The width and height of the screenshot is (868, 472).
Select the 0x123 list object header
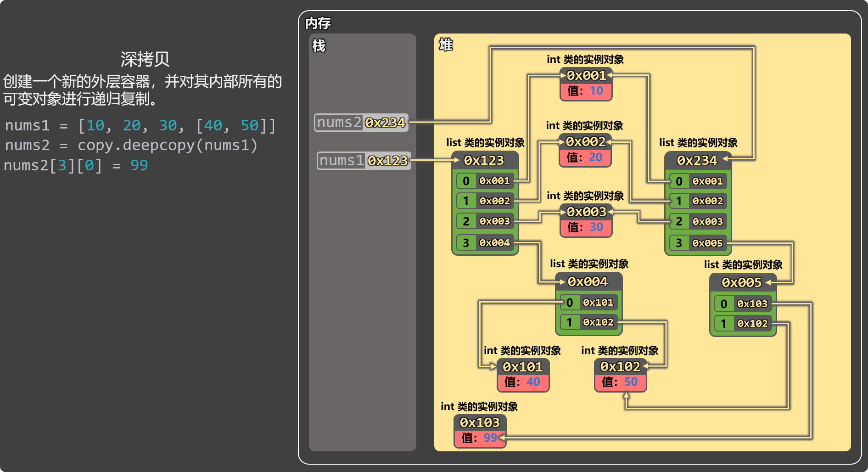pos(484,160)
